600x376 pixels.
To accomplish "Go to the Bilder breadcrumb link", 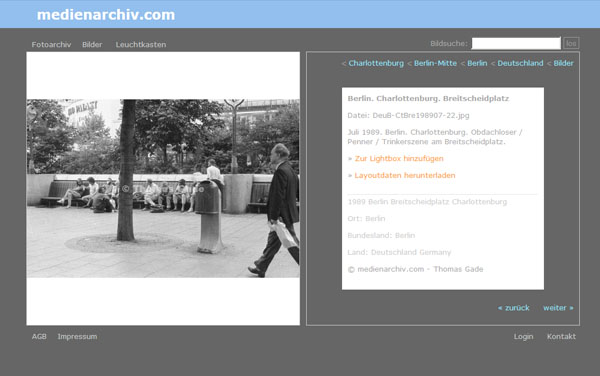I will [563, 63].
